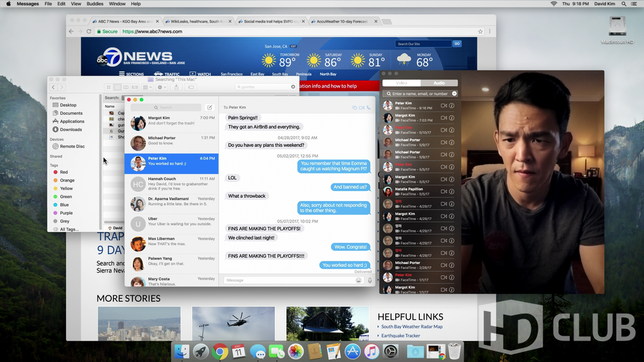Open Photos from the Dock
644x362 pixels.
click(296, 352)
